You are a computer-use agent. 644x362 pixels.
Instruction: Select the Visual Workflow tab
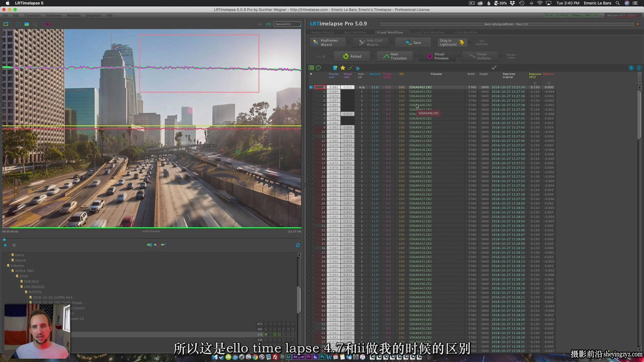pyautogui.click(x=389, y=33)
